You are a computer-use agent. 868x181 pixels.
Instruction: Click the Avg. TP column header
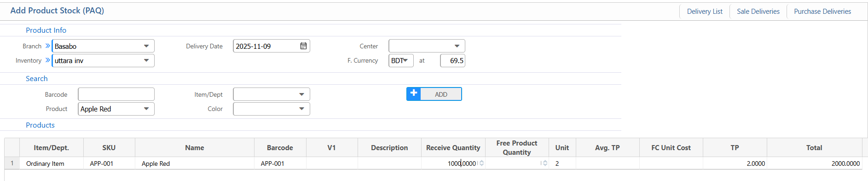tap(608, 148)
